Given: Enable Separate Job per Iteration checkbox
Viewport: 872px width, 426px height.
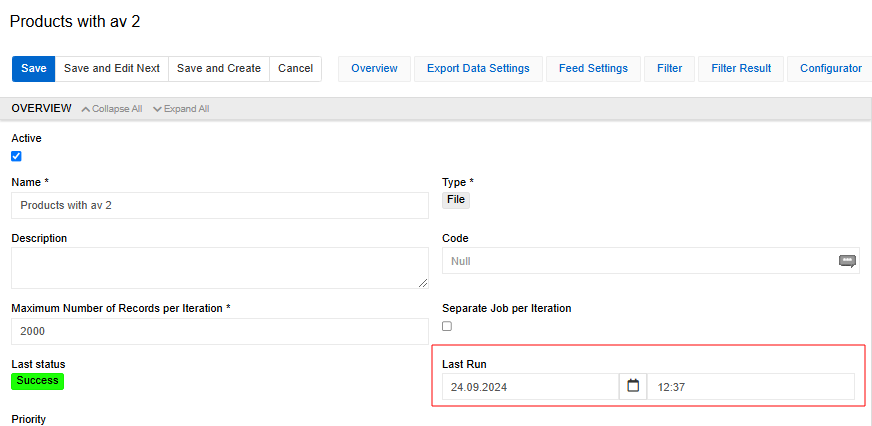Looking at the screenshot, I should click(447, 326).
